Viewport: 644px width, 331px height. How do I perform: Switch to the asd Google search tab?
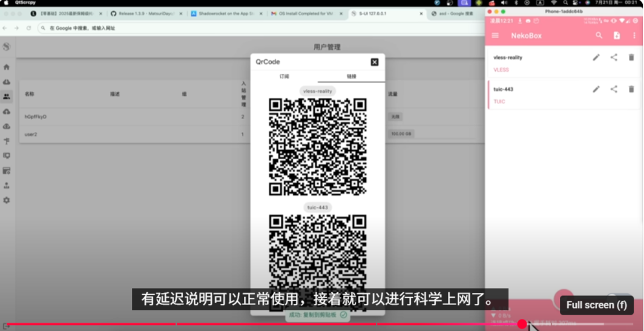(x=456, y=13)
